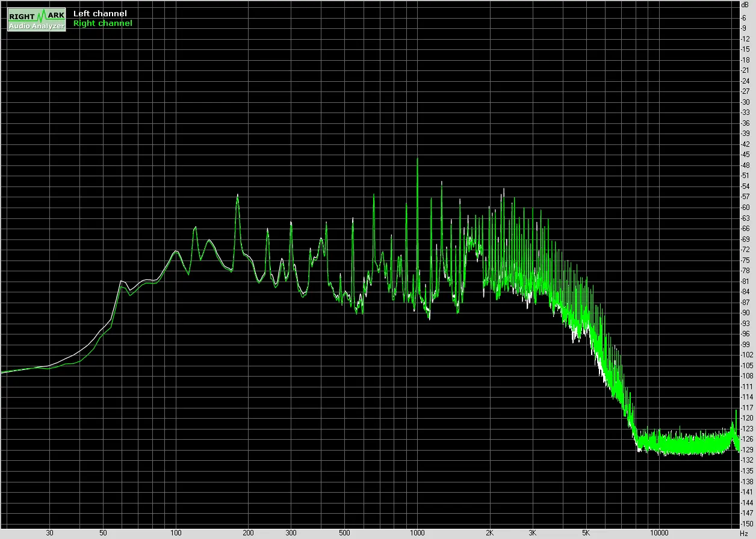The image size is (756, 539).
Task: Click the 10000 Hz frequency axis label
Action: point(659,533)
